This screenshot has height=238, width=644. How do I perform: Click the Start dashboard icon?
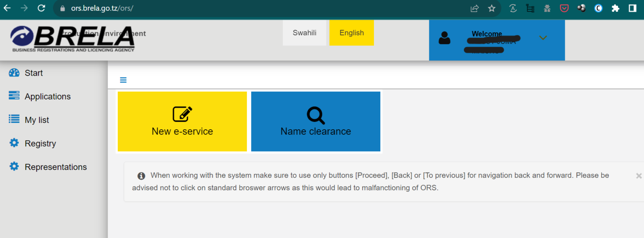pyautogui.click(x=14, y=73)
